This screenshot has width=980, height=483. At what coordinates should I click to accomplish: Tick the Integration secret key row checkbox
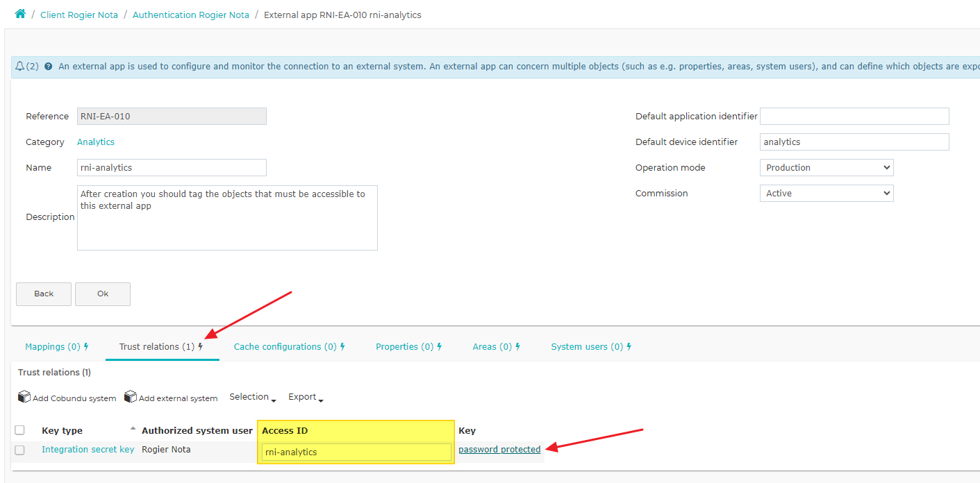point(19,450)
